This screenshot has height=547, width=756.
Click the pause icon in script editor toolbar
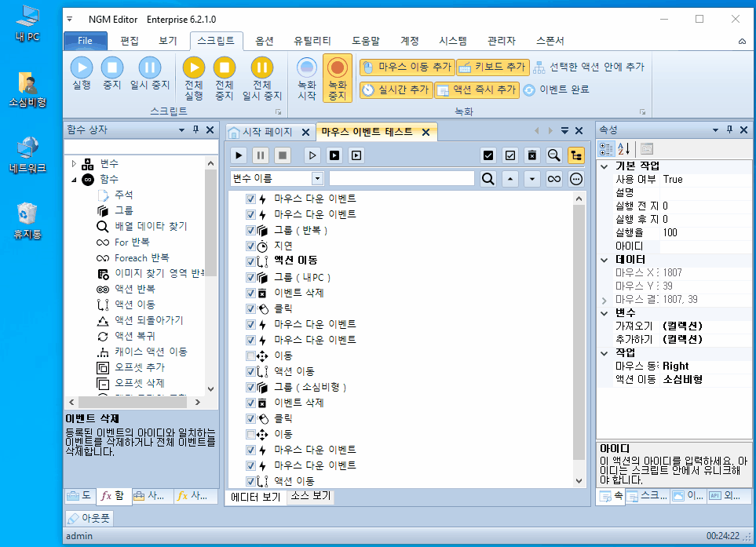coord(261,155)
